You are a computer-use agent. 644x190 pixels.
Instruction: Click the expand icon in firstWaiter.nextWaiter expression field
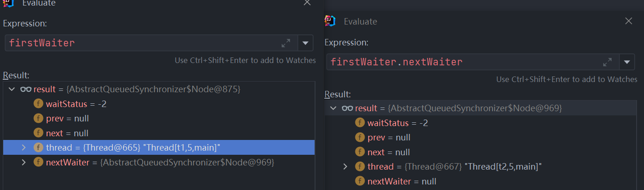(607, 62)
